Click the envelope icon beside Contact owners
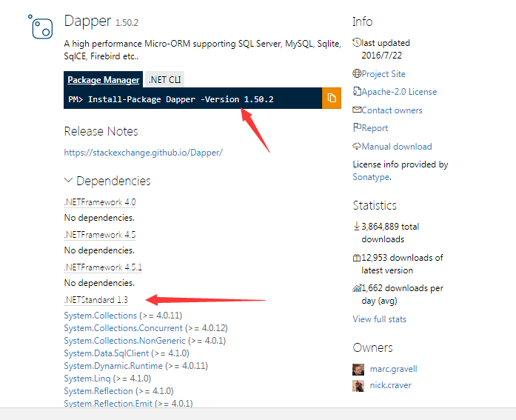Viewport: 516px width, 420px height. [357, 110]
